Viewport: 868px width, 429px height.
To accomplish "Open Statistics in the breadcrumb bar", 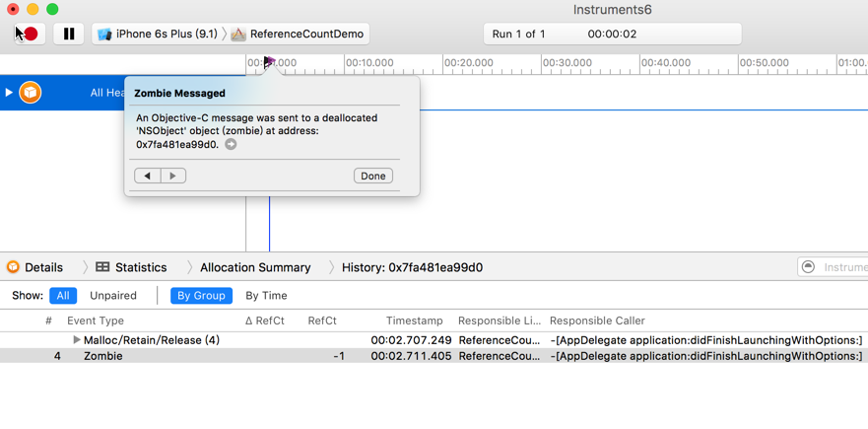I will 131,267.
